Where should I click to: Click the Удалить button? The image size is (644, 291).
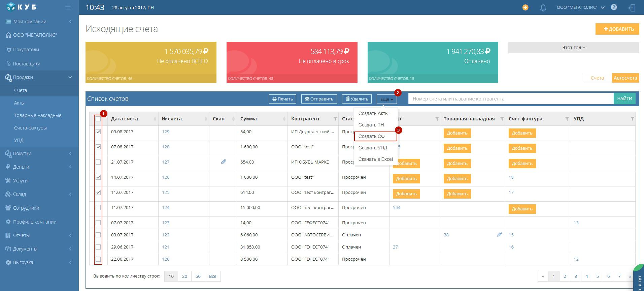(357, 99)
